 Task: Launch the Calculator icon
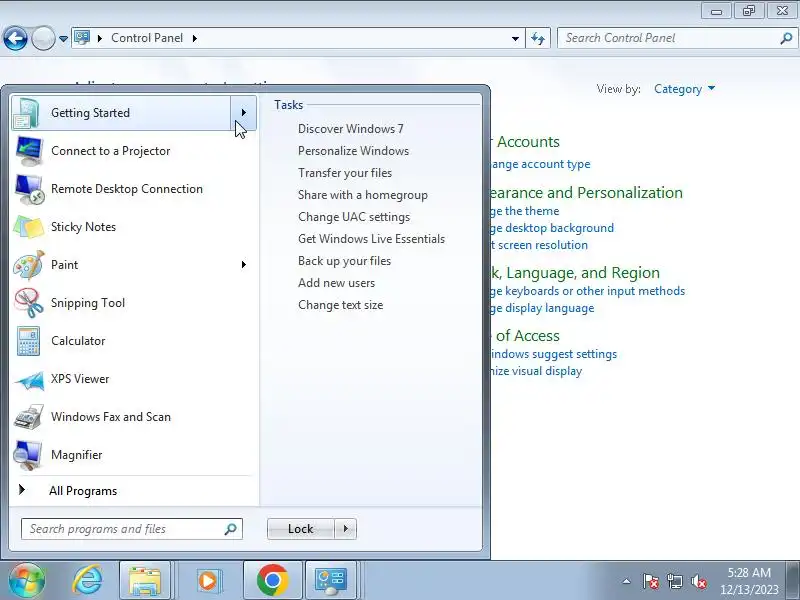(28, 341)
